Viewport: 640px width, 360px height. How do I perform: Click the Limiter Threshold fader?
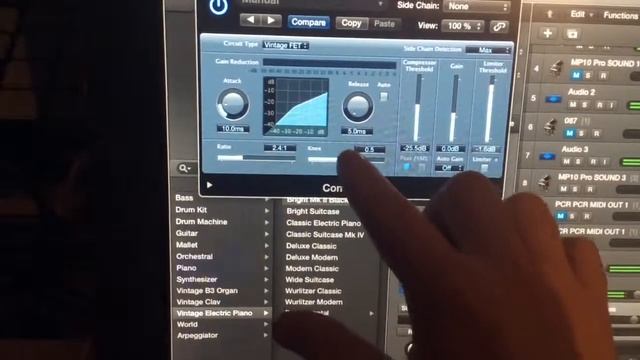(x=489, y=109)
